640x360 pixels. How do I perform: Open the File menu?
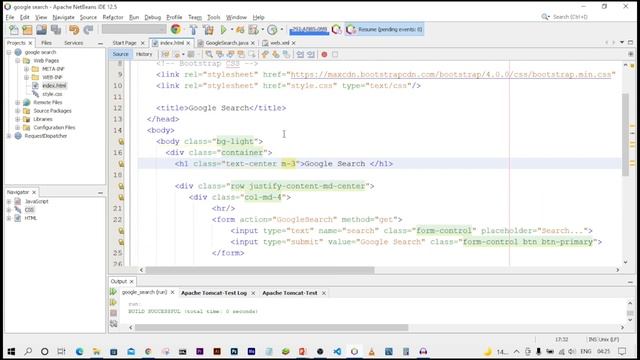(10, 17)
